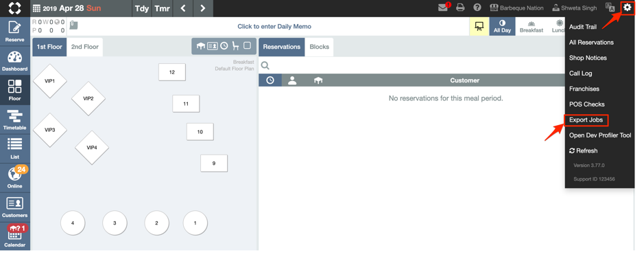Open the Barbeque Nation shop selector
The height and width of the screenshot is (259, 644).
[516, 8]
